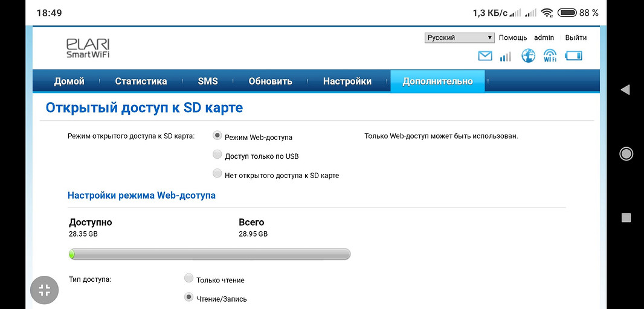
Task: Click the 28.95 GB total value
Action: (x=253, y=234)
